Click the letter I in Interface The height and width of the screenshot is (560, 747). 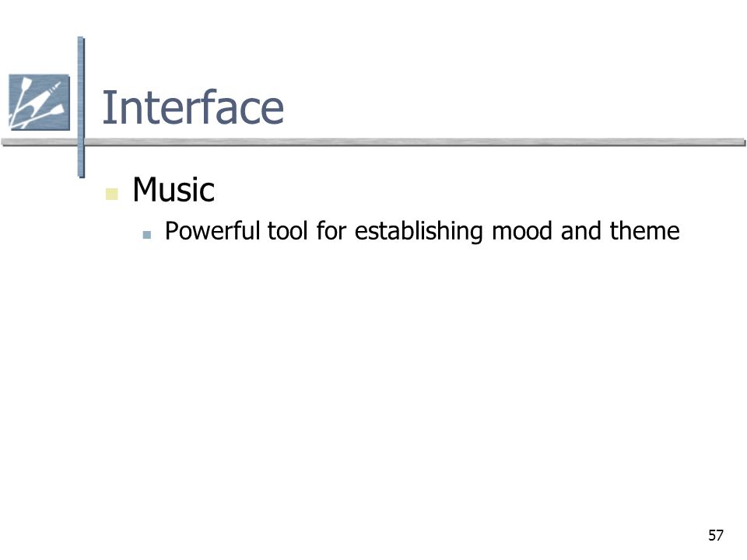pos(107,107)
